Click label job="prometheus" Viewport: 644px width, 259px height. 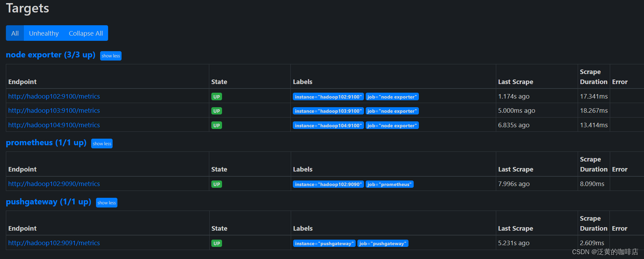tap(390, 184)
